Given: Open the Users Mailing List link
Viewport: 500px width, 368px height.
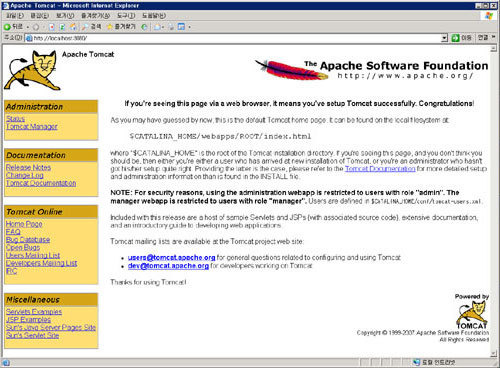Looking at the screenshot, I should tap(33, 255).
